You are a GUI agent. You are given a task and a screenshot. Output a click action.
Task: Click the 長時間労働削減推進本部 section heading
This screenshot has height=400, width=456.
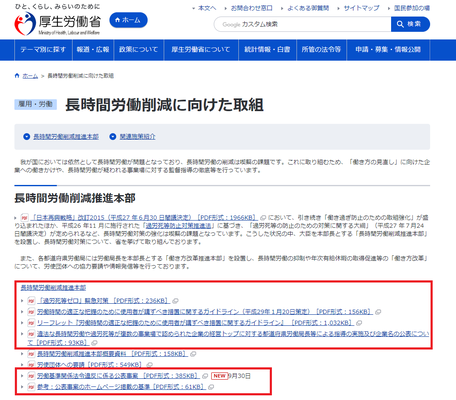tap(75, 198)
